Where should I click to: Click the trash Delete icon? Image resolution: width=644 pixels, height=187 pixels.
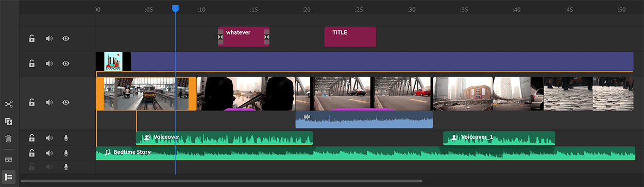pyautogui.click(x=9, y=138)
